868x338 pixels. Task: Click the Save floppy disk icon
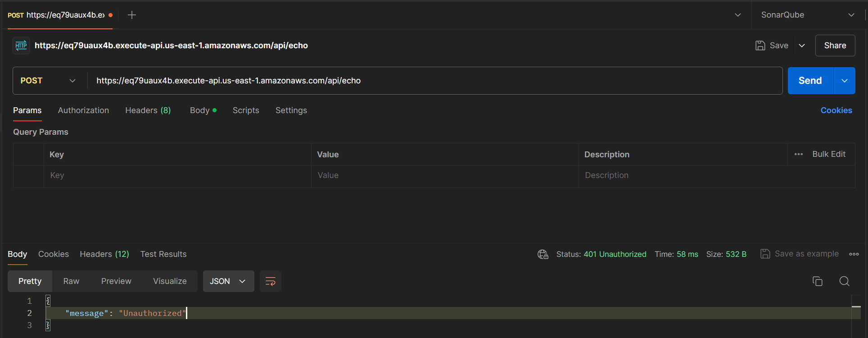tap(760, 46)
